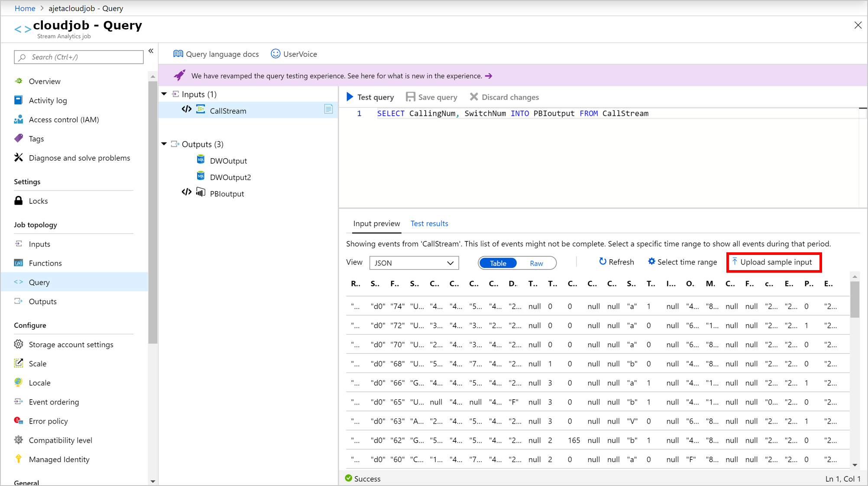Click the Select time range icon
This screenshot has width=868, height=486.
pyautogui.click(x=651, y=261)
